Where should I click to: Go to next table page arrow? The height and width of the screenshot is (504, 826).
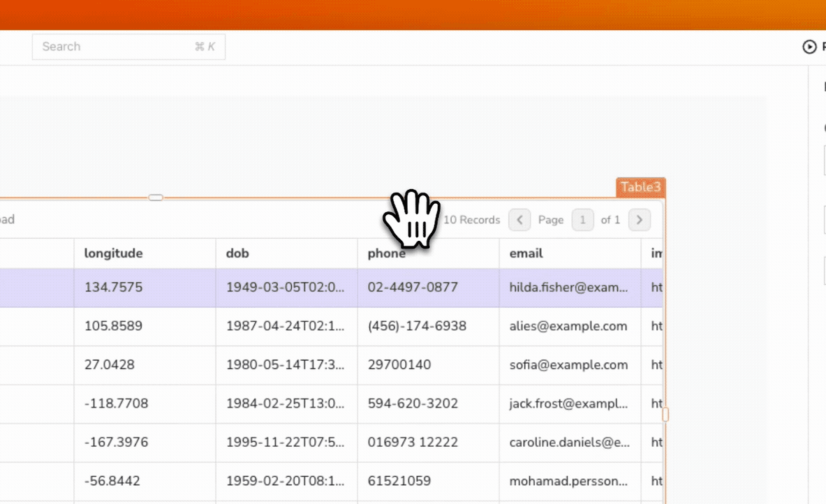pos(639,220)
